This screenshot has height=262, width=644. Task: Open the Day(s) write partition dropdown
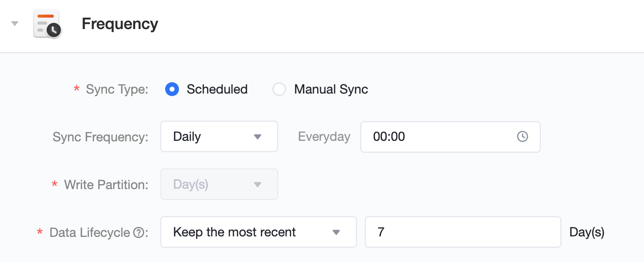coord(219,184)
